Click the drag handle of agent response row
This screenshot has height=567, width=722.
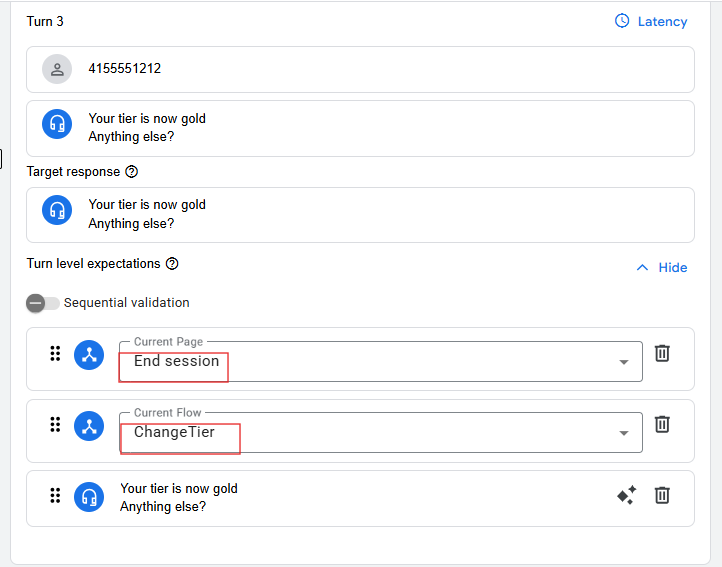tap(55, 495)
